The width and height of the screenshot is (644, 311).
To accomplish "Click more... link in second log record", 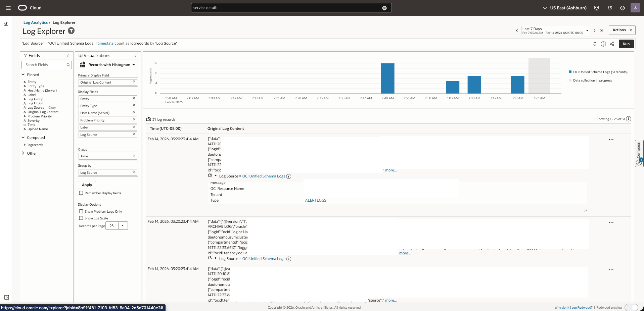I will (x=405, y=253).
